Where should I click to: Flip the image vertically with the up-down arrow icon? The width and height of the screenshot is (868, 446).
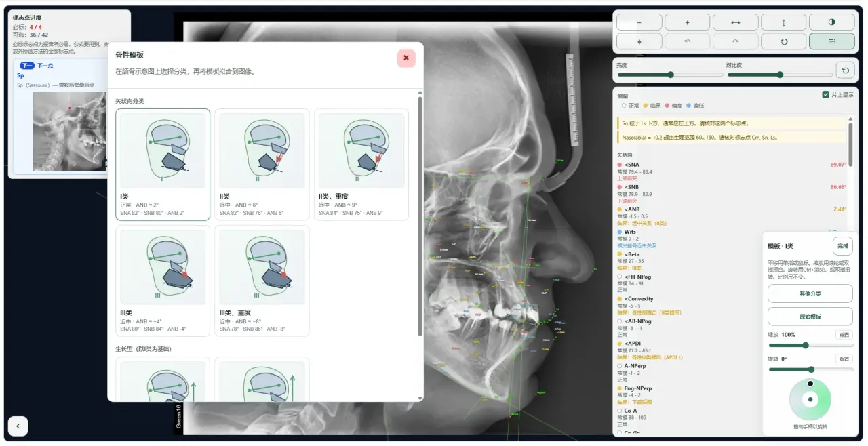pos(784,22)
